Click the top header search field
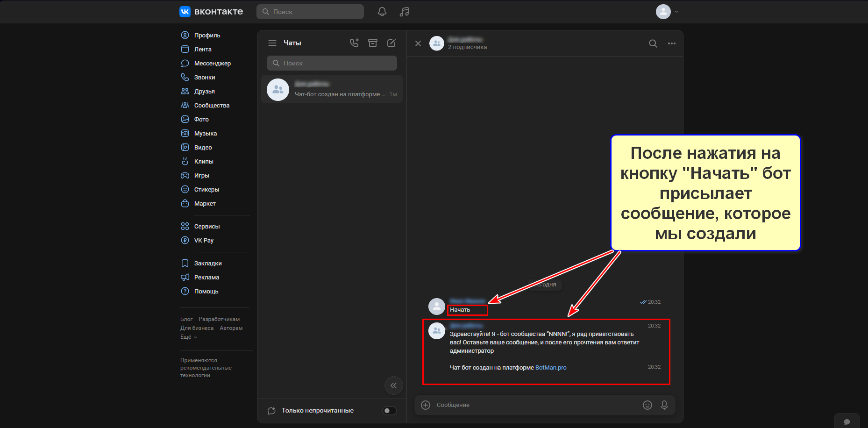Viewport: 868px width, 428px height. coord(310,12)
